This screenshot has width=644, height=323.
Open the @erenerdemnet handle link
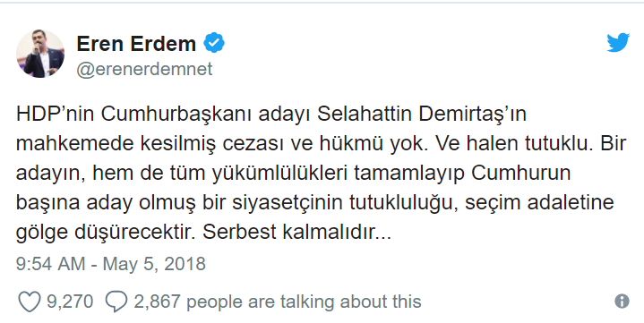tap(144, 69)
